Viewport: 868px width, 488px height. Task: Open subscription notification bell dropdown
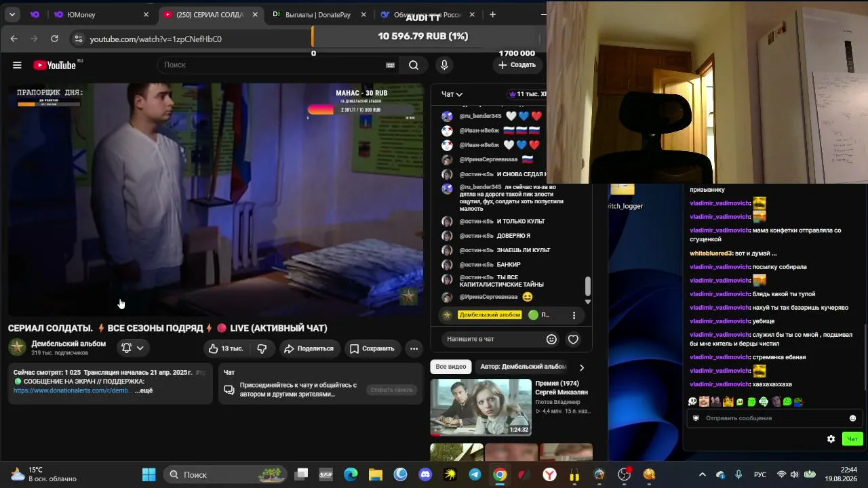pos(132,348)
